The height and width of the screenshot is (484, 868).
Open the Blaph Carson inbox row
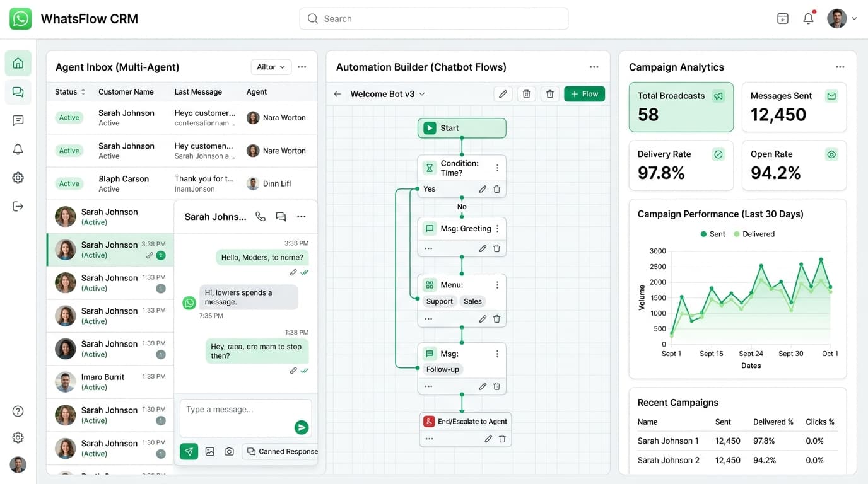[182, 183]
